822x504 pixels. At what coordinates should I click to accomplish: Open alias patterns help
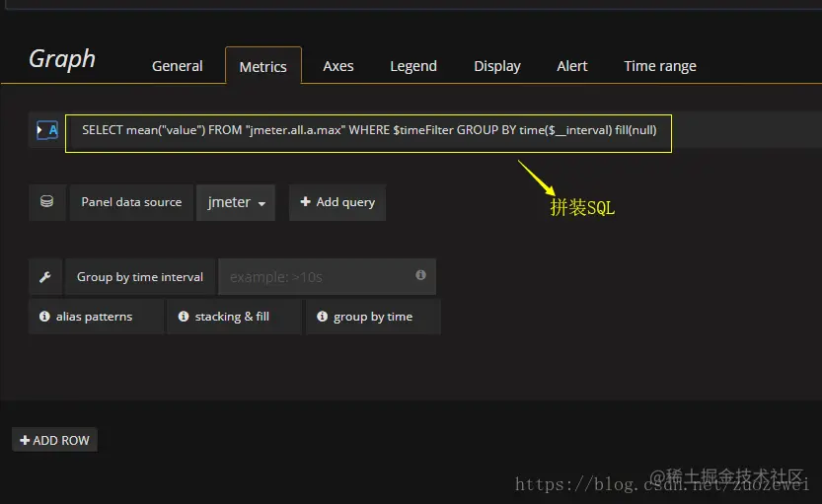point(96,317)
